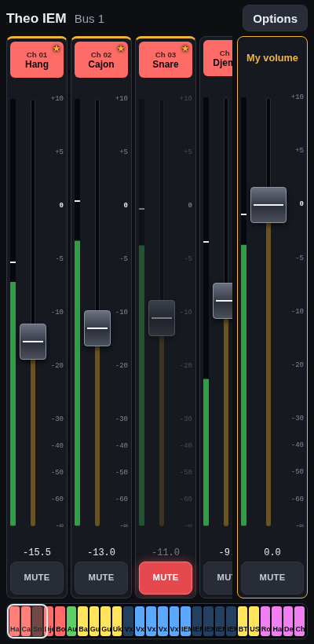Click the Djem channel fader knob

coord(222,301)
